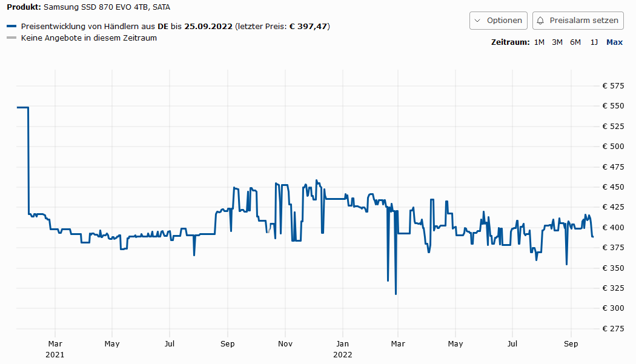Click the € 525 axis label
The width and height of the screenshot is (636, 364).
point(613,126)
